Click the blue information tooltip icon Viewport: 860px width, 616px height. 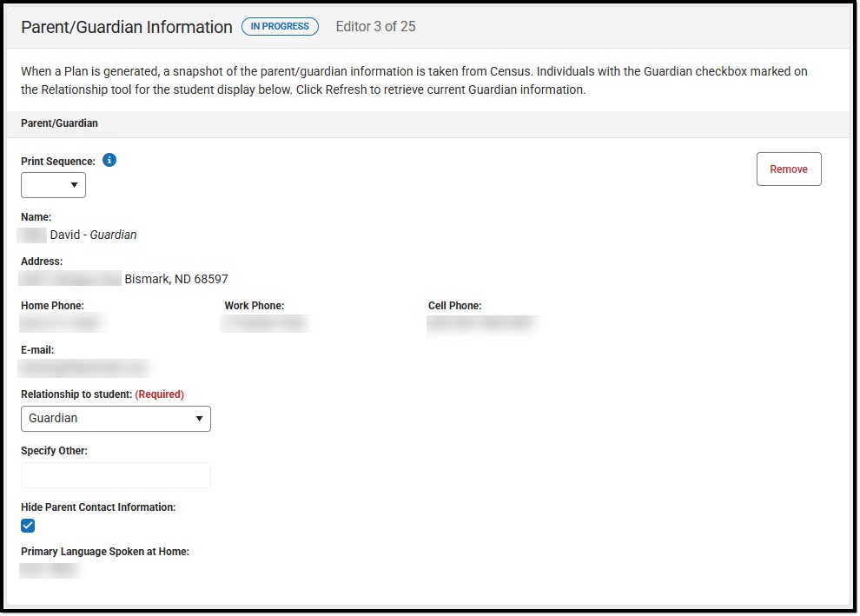tap(109, 160)
